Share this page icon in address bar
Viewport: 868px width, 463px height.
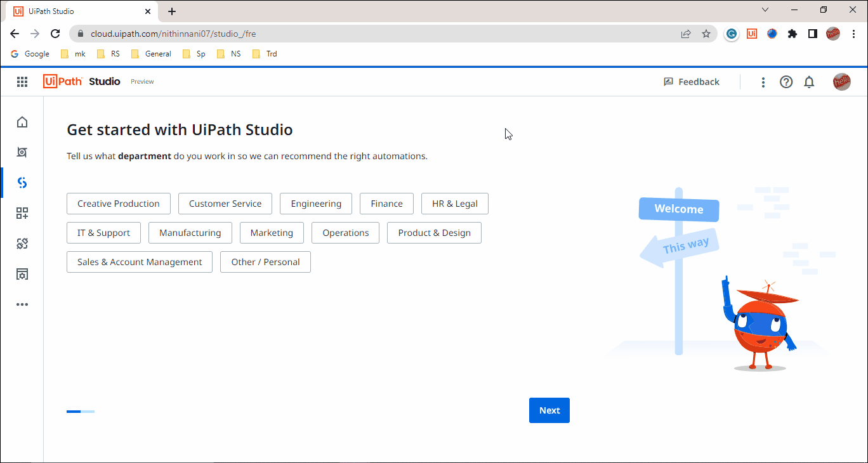[686, 34]
